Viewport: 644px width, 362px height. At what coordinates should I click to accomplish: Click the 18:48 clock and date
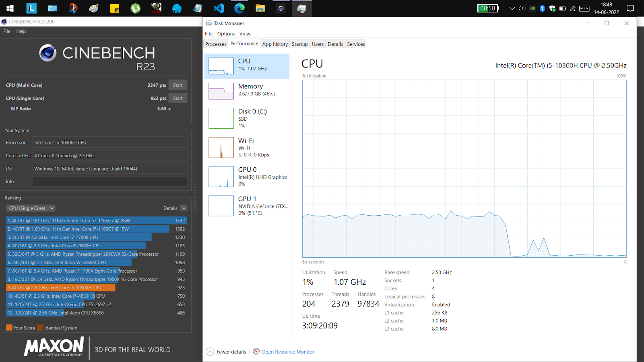(x=606, y=8)
